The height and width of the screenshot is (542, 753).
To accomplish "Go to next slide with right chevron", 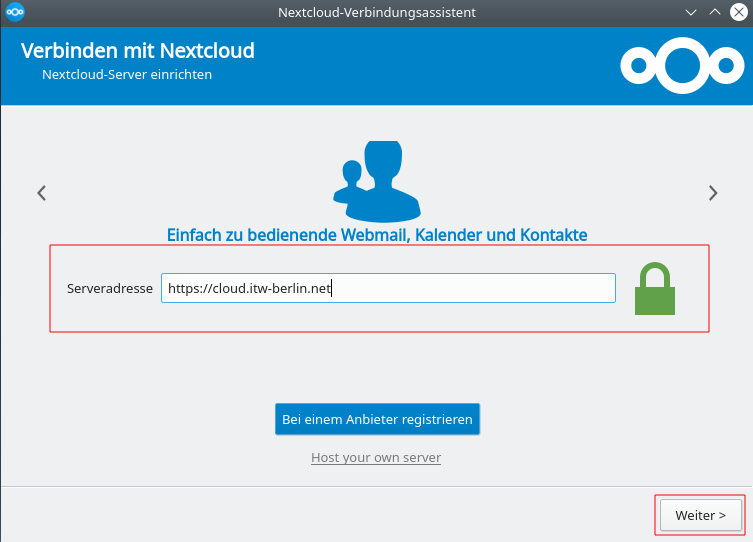I will [x=713, y=193].
